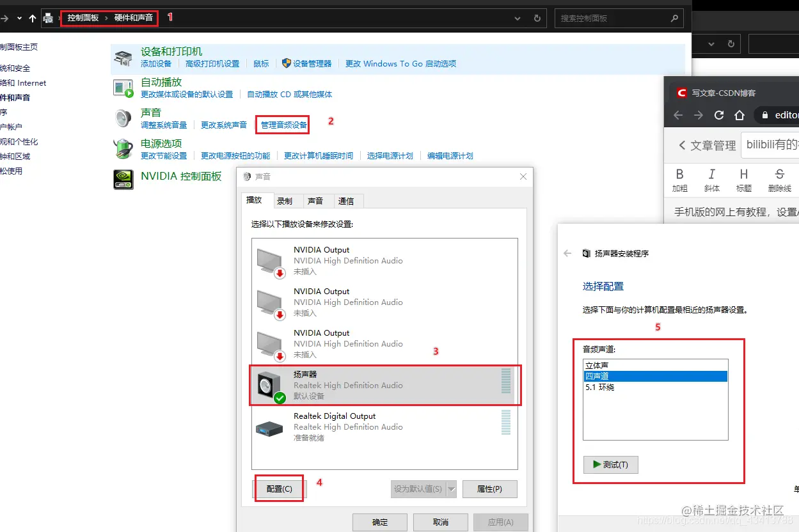Open the 选择电源计划 link
Screen dimensions: 799x532
[390, 155]
